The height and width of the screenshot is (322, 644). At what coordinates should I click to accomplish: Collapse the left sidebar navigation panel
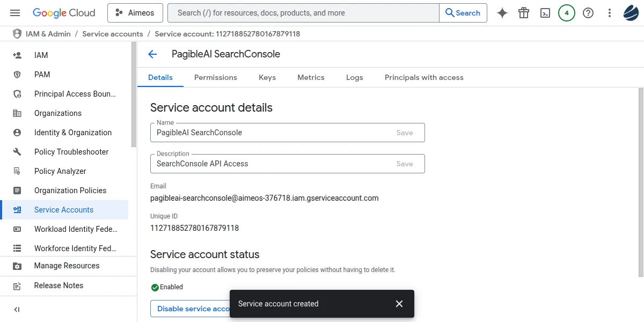pos(17,309)
